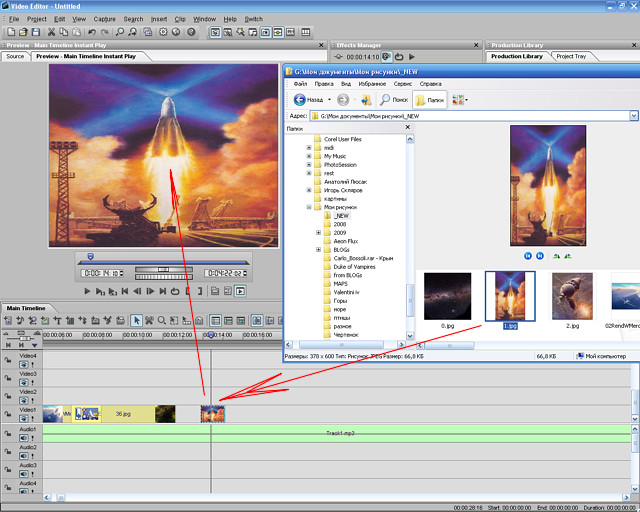Close the Папки folders pane
This screenshot has height=512, width=640.
coord(407,127)
